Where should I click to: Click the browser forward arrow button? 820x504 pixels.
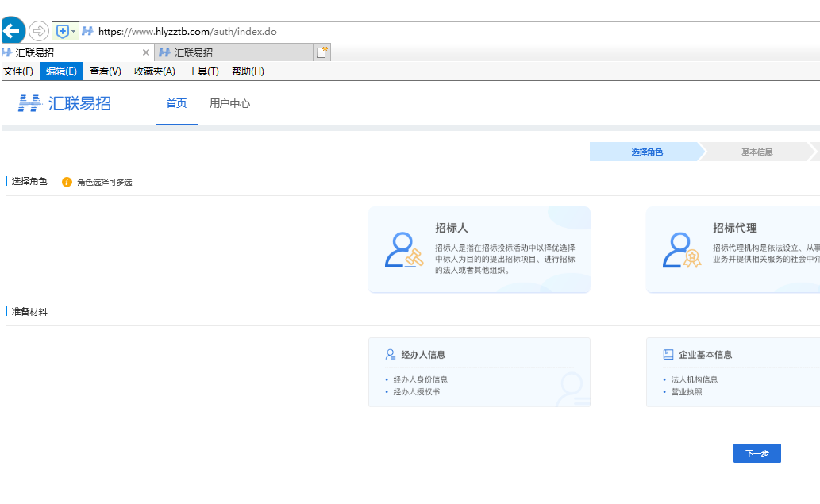coord(38,31)
